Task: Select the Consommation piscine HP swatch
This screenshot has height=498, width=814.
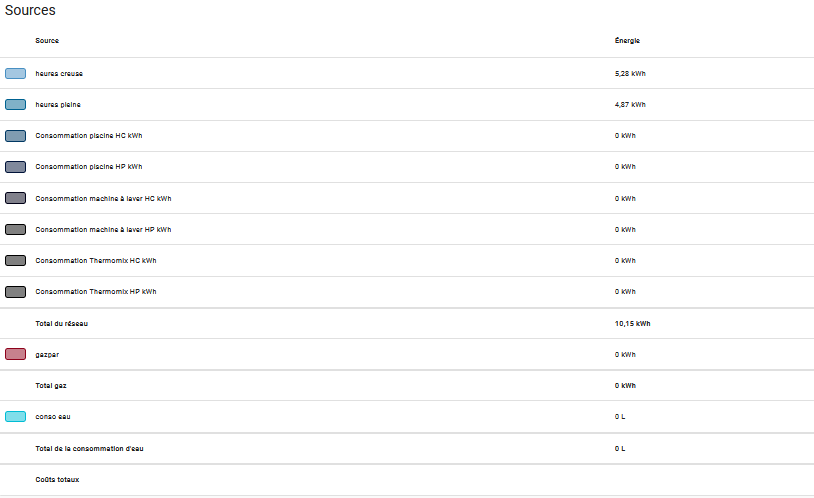Action: point(16,167)
